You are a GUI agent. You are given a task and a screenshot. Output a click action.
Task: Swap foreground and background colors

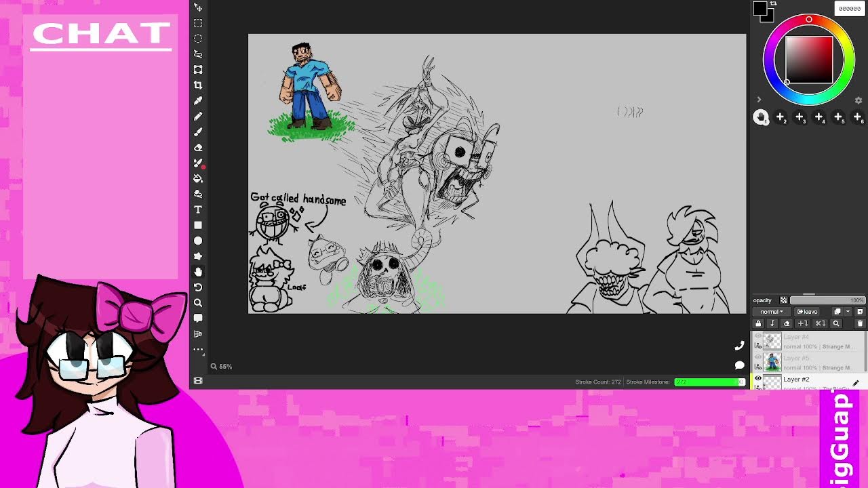773,4
